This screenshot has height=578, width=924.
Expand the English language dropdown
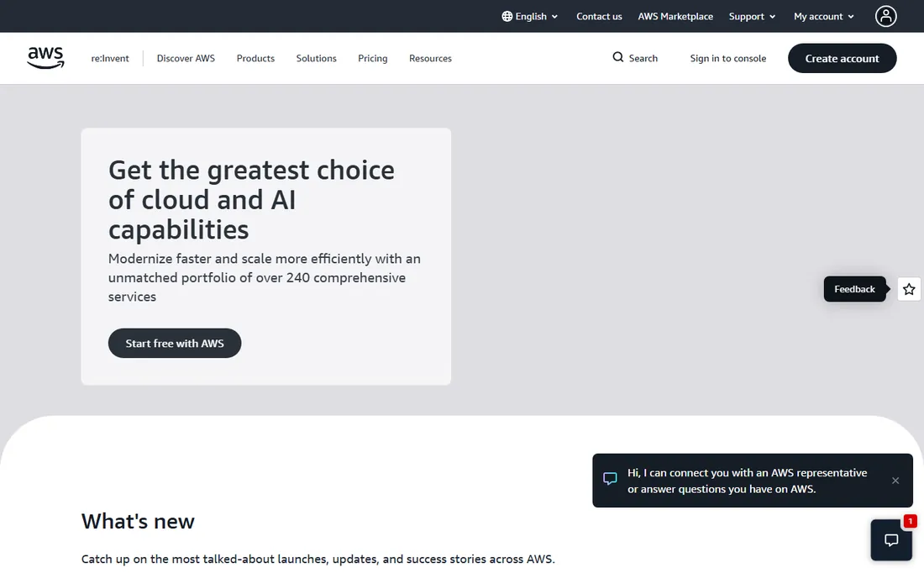[x=530, y=17]
